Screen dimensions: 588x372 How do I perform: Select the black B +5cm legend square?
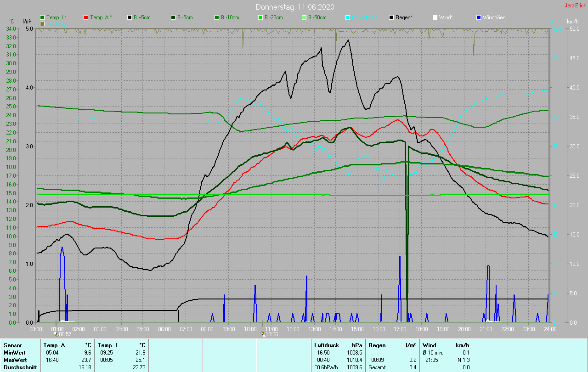130,17
